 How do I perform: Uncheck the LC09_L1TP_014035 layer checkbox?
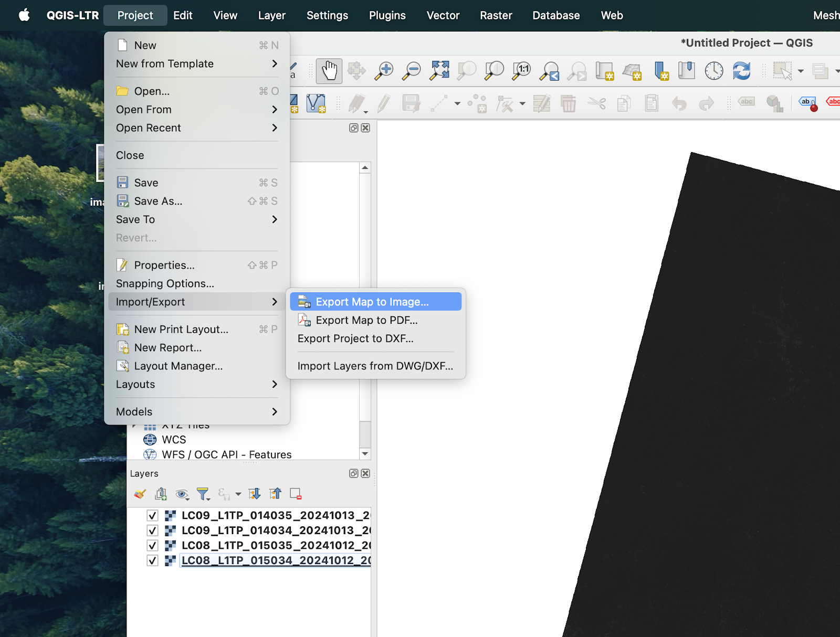pyautogui.click(x=153, y=515)
